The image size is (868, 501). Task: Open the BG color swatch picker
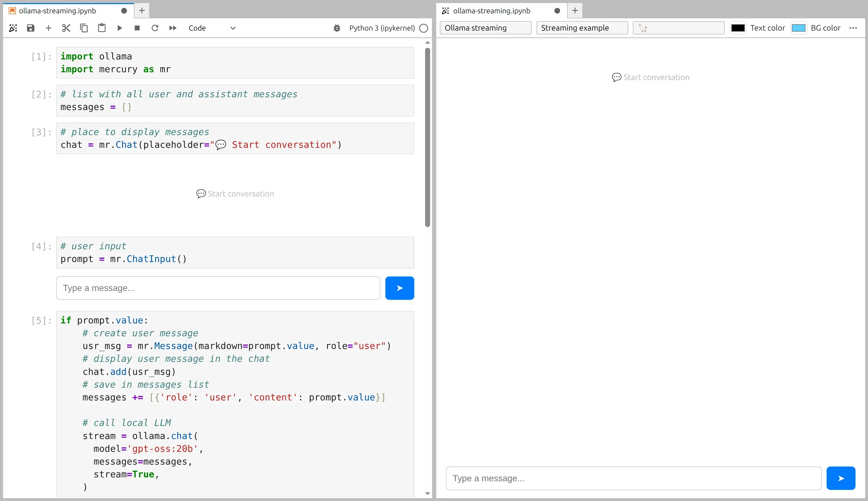799,28
